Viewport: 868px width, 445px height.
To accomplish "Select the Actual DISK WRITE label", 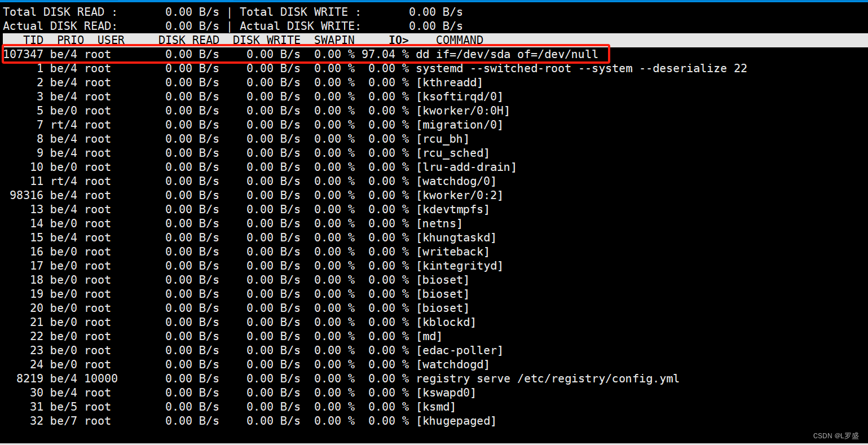I will point(301,26).
